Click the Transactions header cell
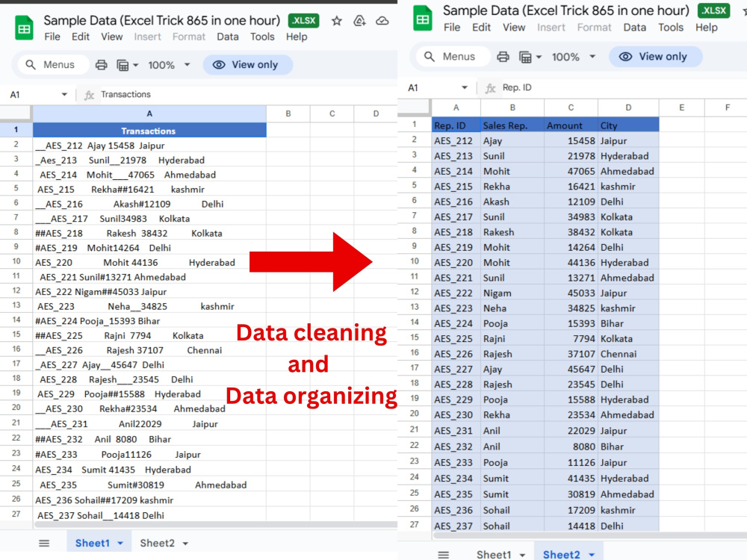The width and height of the screenshot is (747, 560). click(149, 131)
